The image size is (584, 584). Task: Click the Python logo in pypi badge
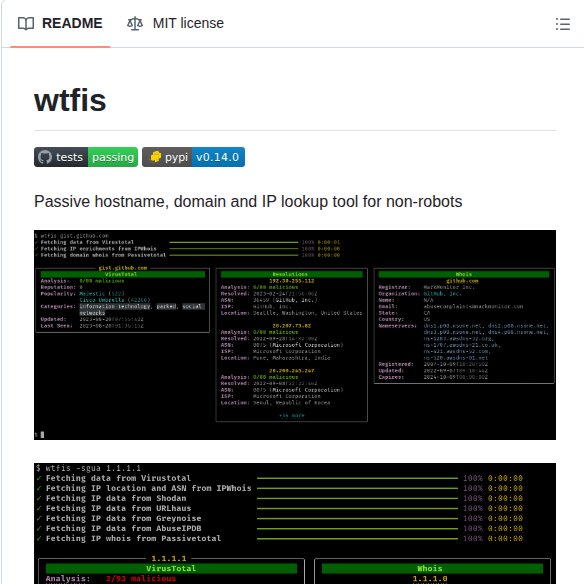tap(155, 157)
